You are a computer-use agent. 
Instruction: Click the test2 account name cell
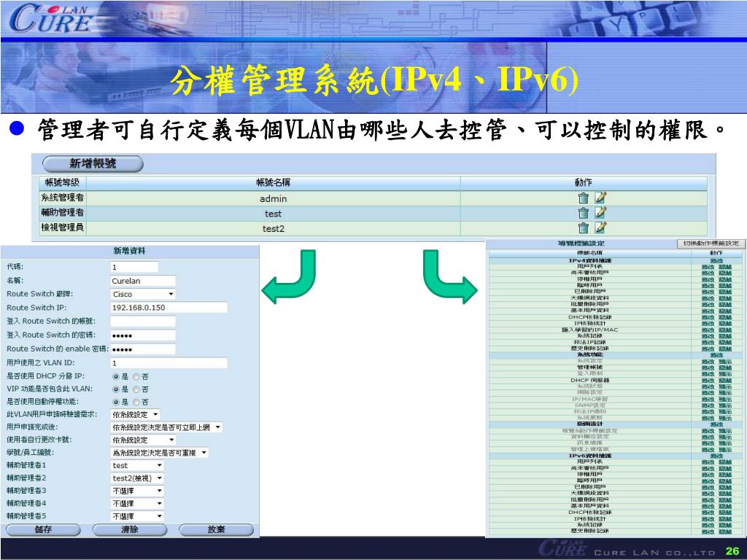[273, 228]
